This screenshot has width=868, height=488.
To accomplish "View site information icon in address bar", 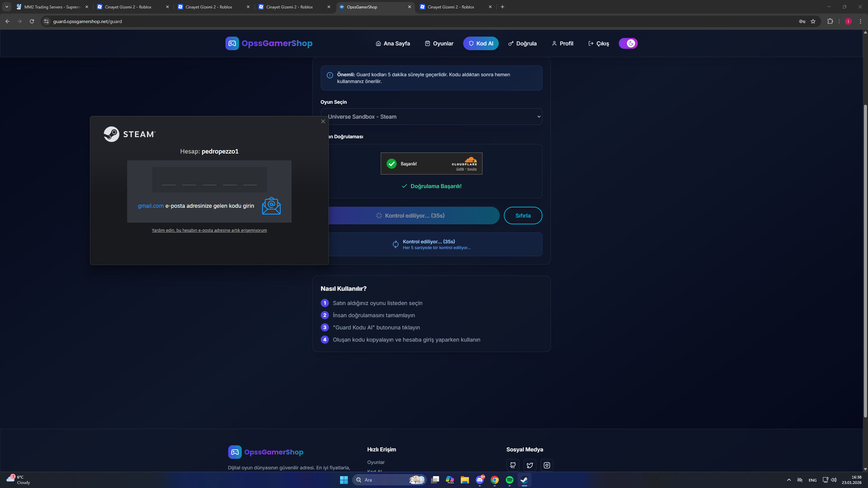I will pos(46,21).
